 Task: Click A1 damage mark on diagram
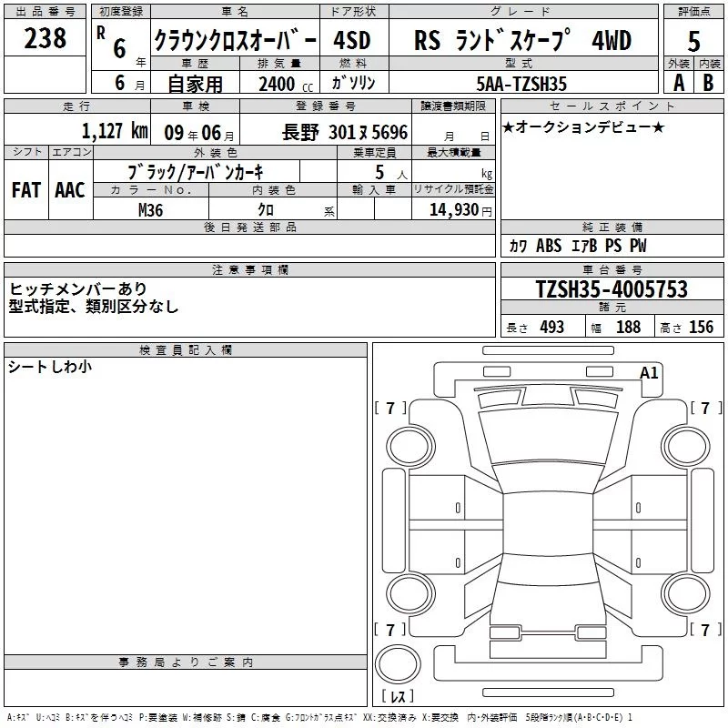(x=649, y=373)
